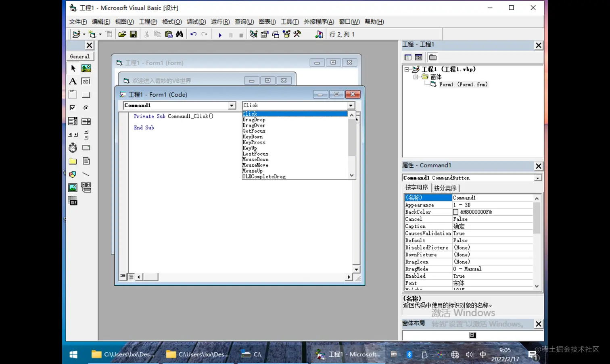Viewport: 610px width, 364px height.
Task: Click the Visual Component Manager toolbar icon
Action: pyautogui.click(x=319, y=34)
